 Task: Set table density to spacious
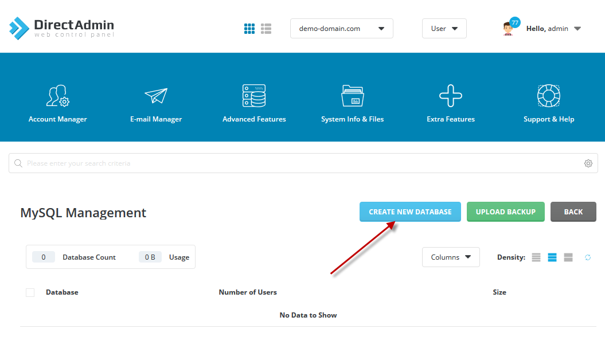tap(568, 257)
